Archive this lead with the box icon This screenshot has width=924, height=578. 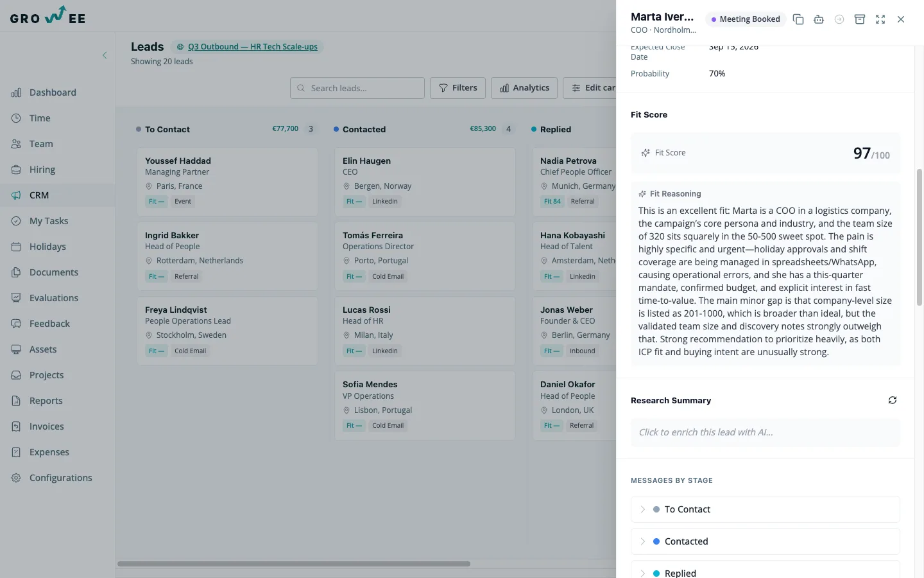click(860, 19)
